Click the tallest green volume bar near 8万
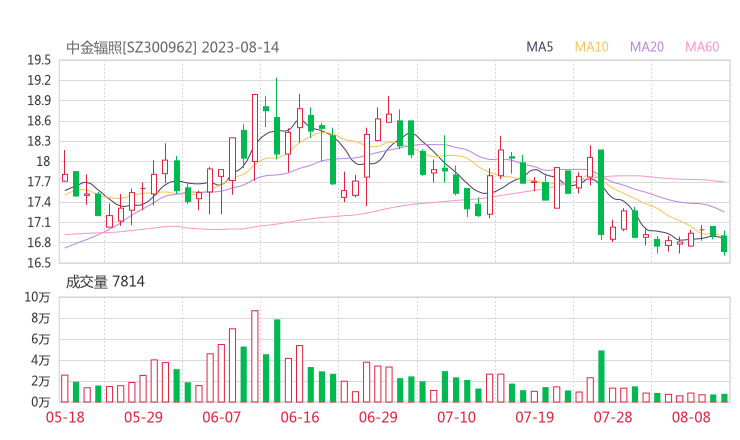 coord(277,361)
